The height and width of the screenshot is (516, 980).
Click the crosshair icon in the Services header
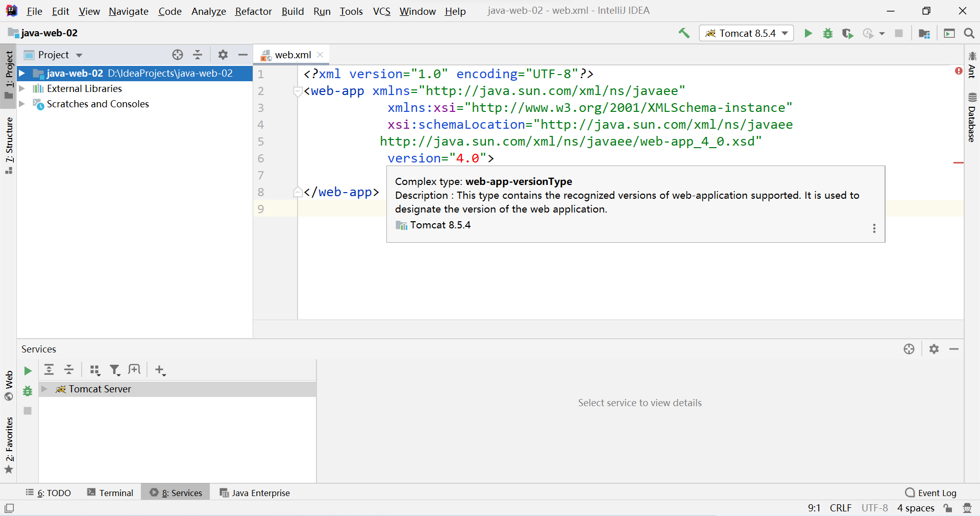tap(909, 349)
